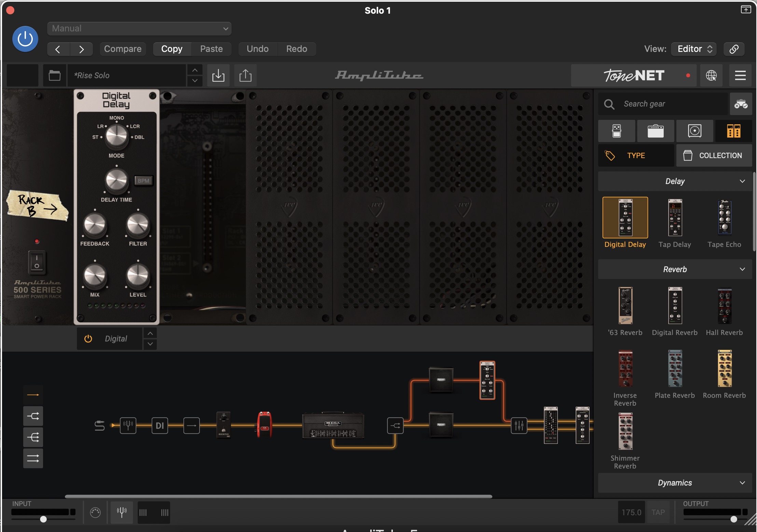Select the parallel chains routing icon
Image resolution: width=757 pixels, height=532 pixels.
(x=33, y=459)
